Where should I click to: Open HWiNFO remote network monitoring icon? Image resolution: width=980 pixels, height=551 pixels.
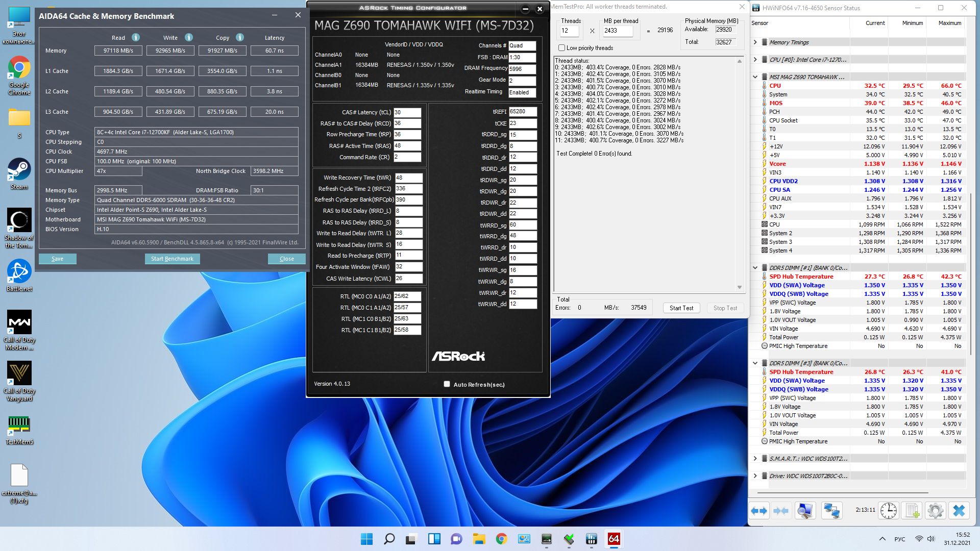point(832,511)
